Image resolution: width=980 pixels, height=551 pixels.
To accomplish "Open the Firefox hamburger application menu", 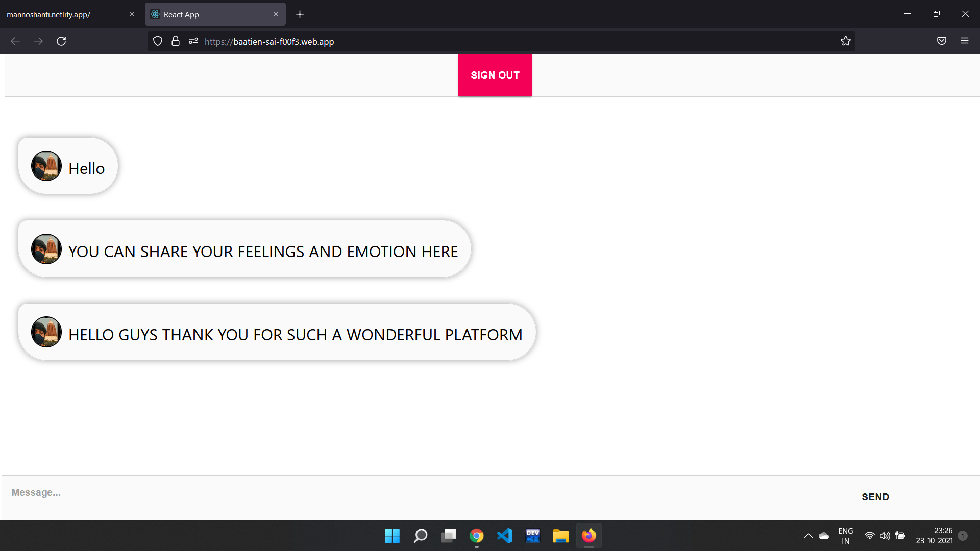I will (965, 41).
